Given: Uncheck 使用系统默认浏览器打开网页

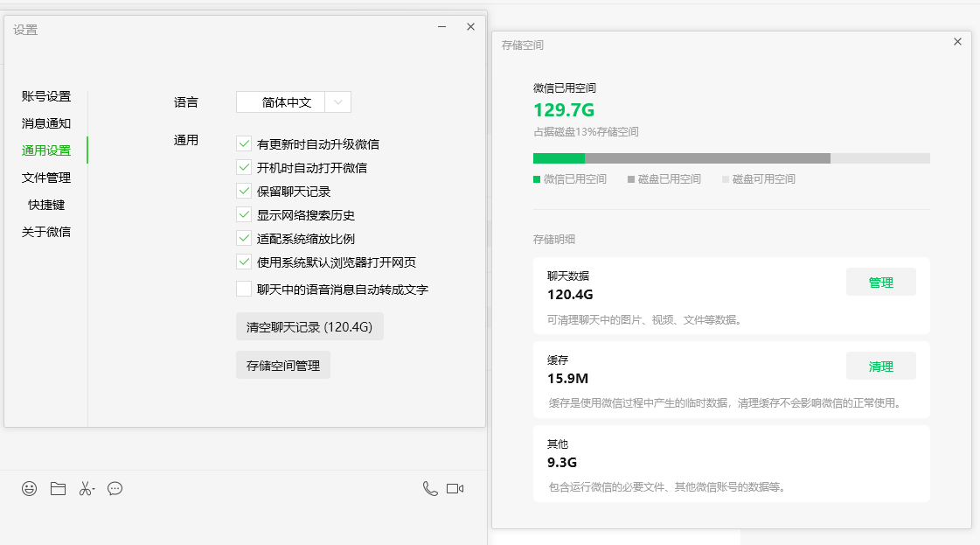Looking at the screenshot, I should click(x=244, y=262).
